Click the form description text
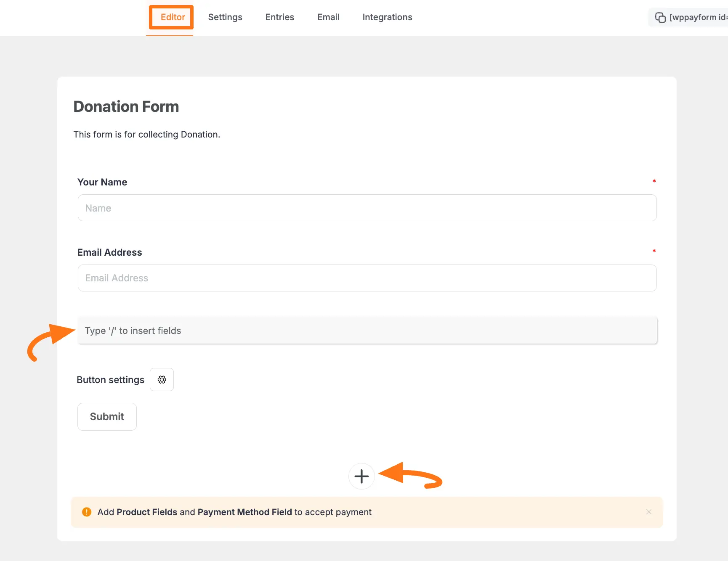 click(146, 134)
